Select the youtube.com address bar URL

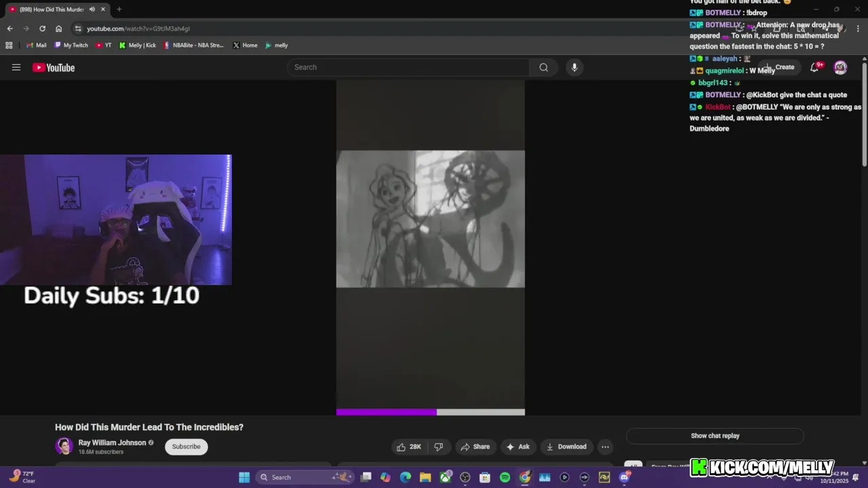tap(138, 28)
